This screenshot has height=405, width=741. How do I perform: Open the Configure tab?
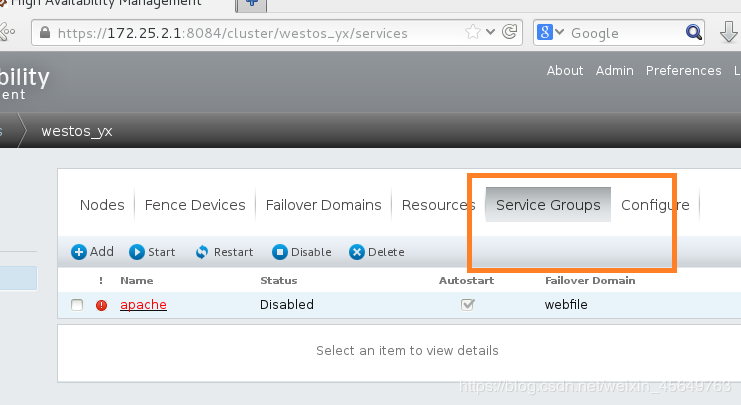pyautogui.click(x=655, y=205)
